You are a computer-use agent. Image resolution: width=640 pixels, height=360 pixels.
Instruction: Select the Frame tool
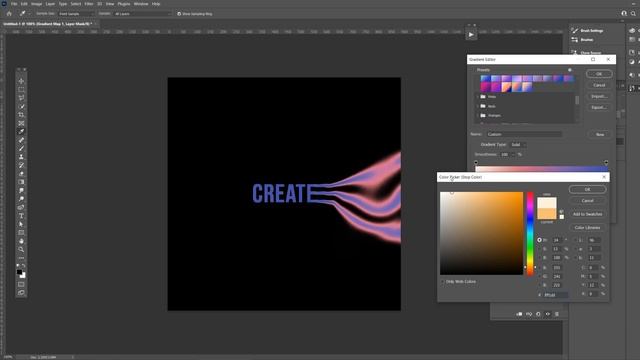pyautogui.click(x=21, y=123)
